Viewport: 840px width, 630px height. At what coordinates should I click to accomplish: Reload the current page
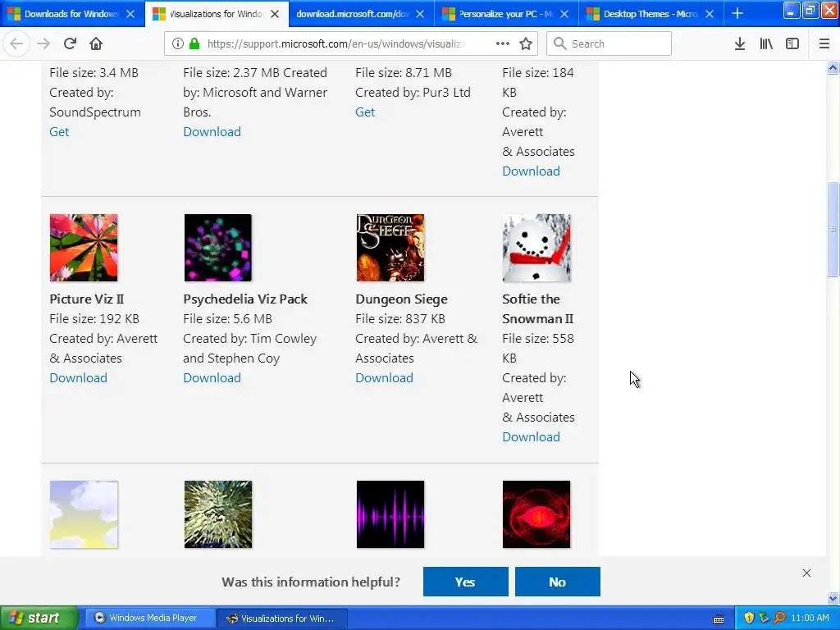pos(70,43)
